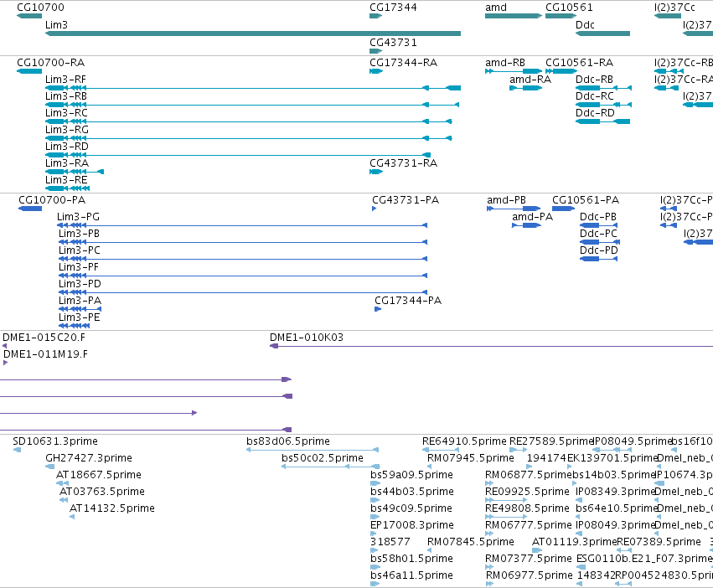Open the amd-PA protein label

tap(533, 216)
